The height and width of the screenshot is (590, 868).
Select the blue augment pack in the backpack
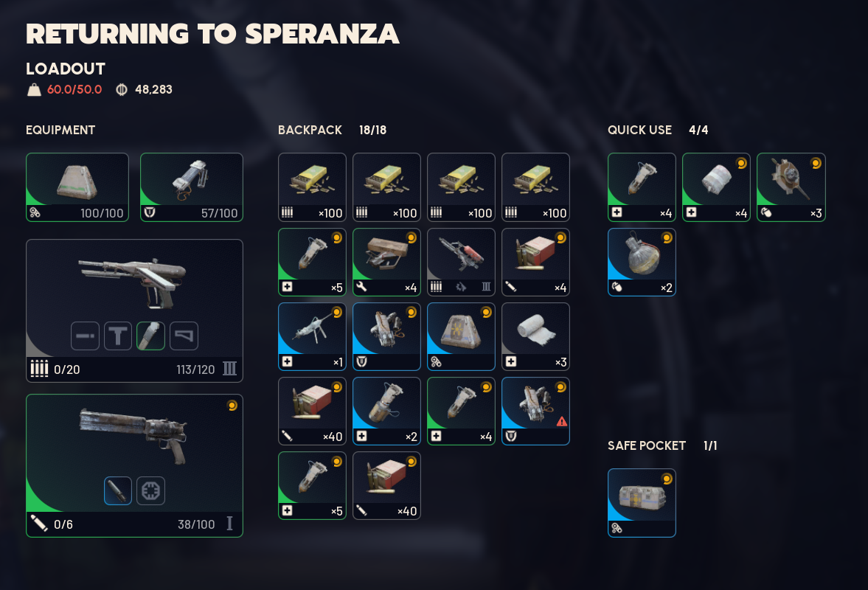[461, 336]
